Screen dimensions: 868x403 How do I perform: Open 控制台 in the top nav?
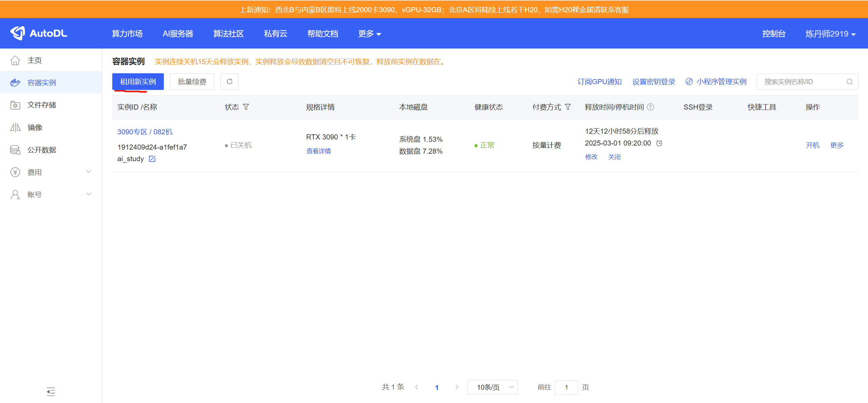(774, 34)
